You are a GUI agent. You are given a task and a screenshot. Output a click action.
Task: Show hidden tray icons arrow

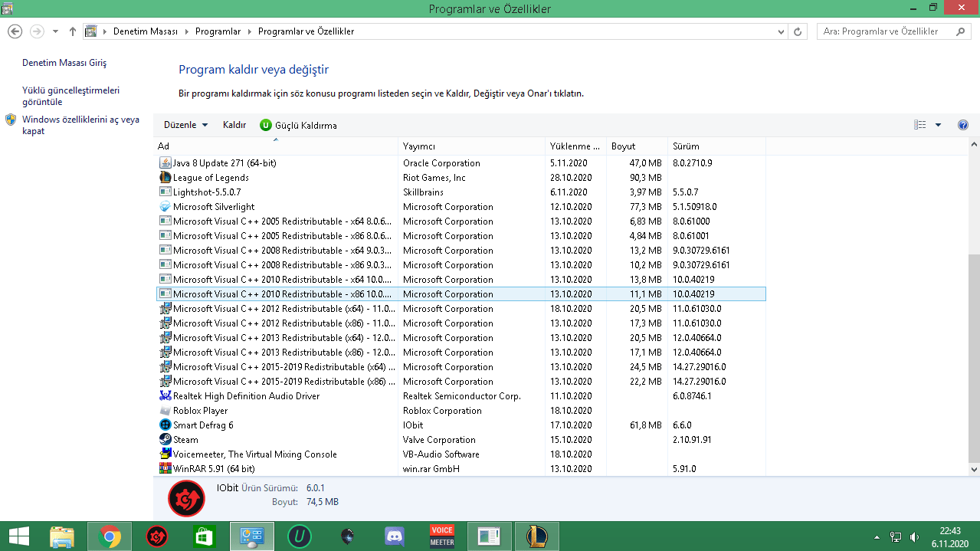tap(877, 537)
